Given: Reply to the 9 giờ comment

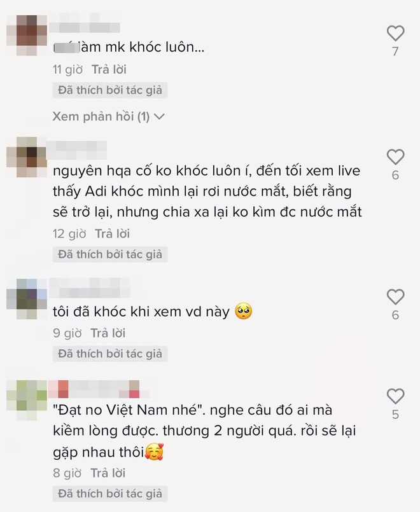Looking at the screenshot, I should pos(108,333).
